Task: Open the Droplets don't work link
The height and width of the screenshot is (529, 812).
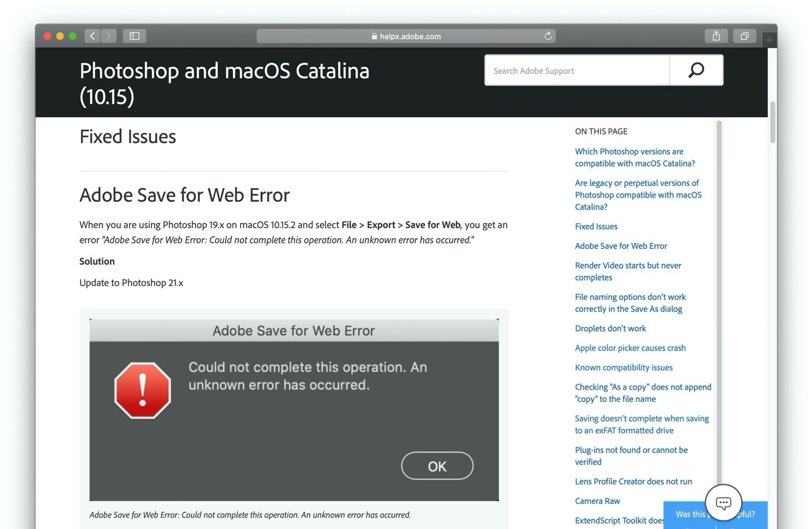Action: (x=610, y=328)
